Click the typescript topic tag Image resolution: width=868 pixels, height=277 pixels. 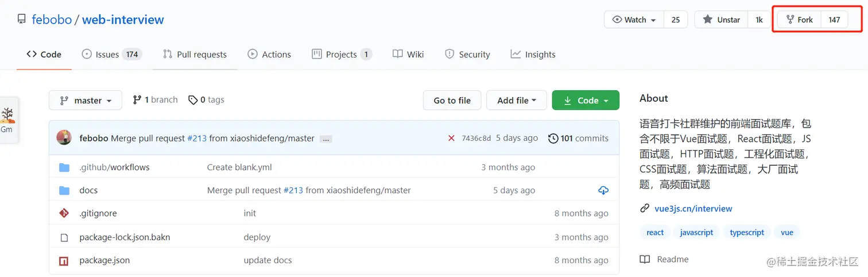point(747,232)
